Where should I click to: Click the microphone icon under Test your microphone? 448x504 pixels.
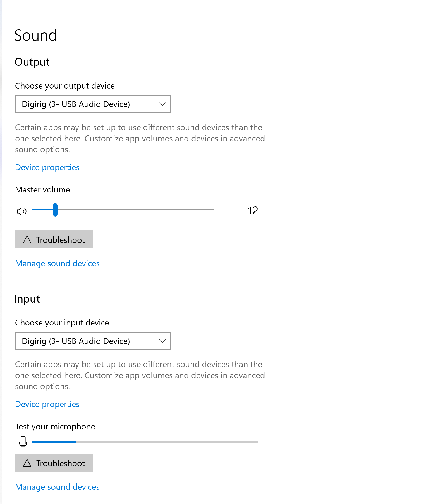[x=23, y=442]
